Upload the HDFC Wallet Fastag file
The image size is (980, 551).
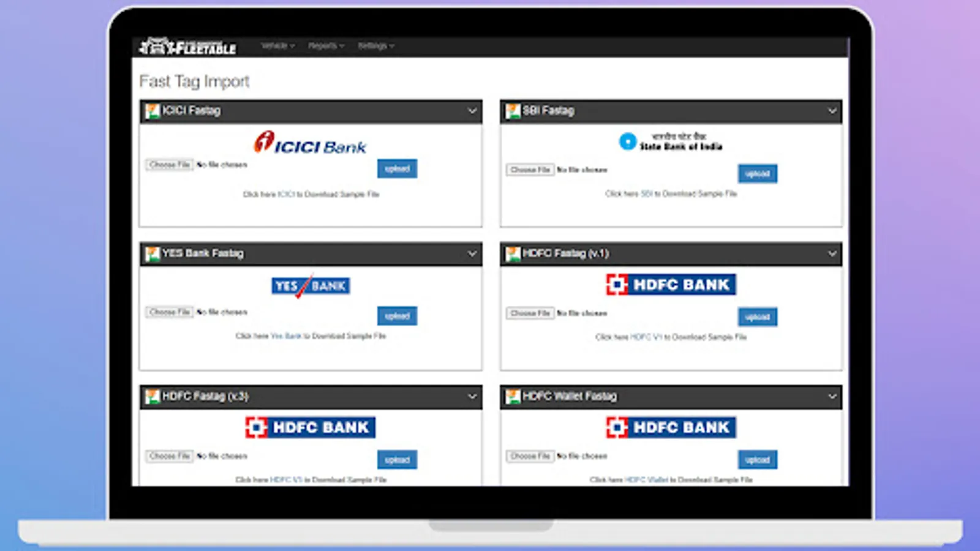click(758, 460)
